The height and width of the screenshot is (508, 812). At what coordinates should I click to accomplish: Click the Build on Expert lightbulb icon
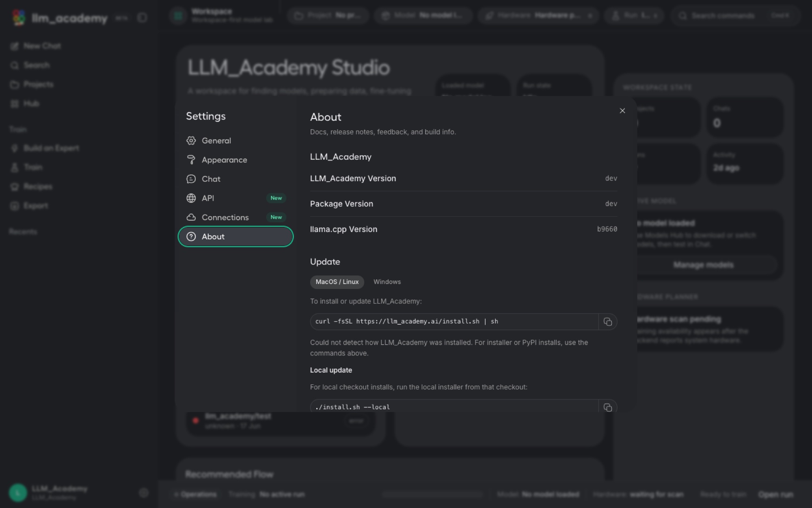(15, 148)
